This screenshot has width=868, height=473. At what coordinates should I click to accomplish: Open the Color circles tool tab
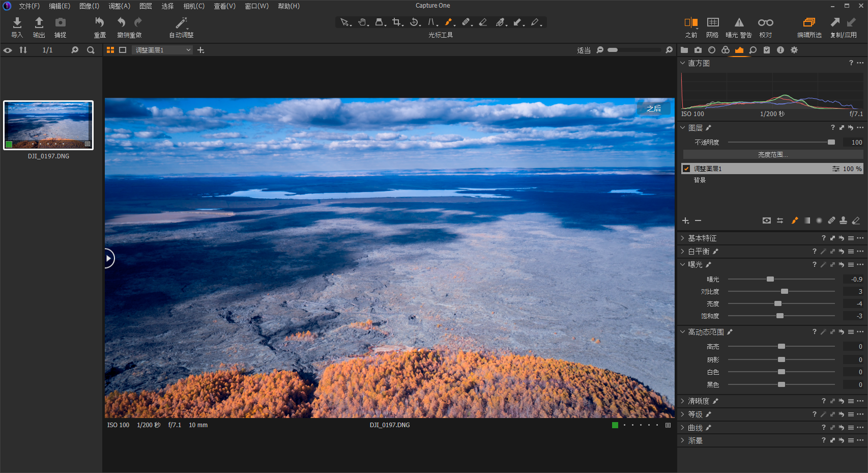point(726,50)
